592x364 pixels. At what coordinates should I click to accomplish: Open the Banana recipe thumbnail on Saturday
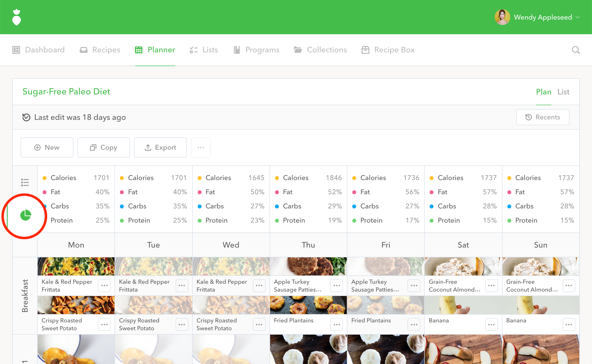tap(463, 305)
